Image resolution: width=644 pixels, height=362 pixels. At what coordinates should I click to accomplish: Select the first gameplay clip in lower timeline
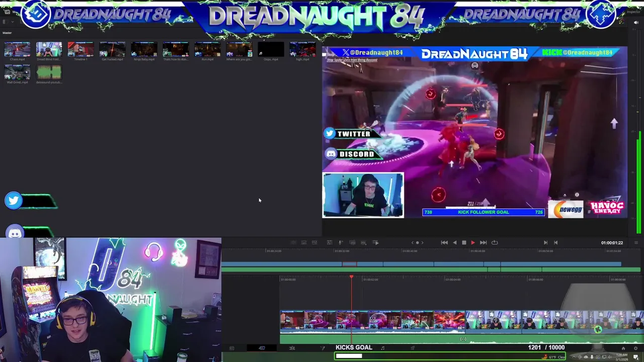pos(373,322)
